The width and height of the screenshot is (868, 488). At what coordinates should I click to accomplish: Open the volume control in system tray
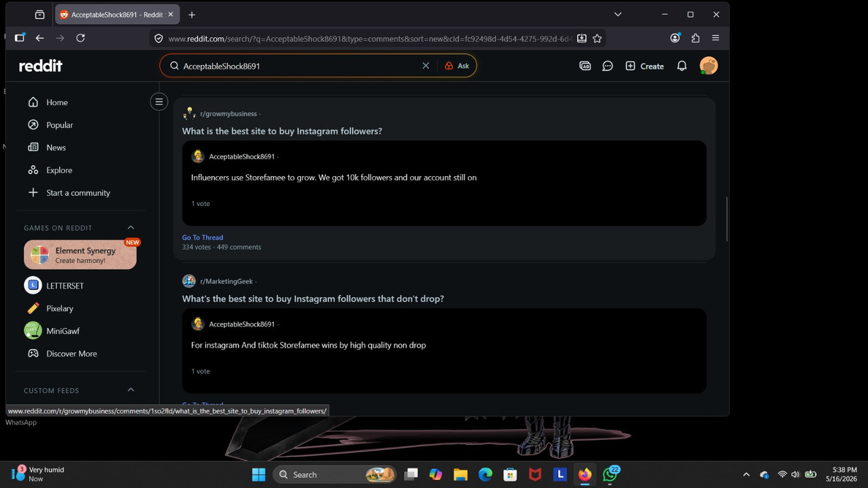click(795, 474)
